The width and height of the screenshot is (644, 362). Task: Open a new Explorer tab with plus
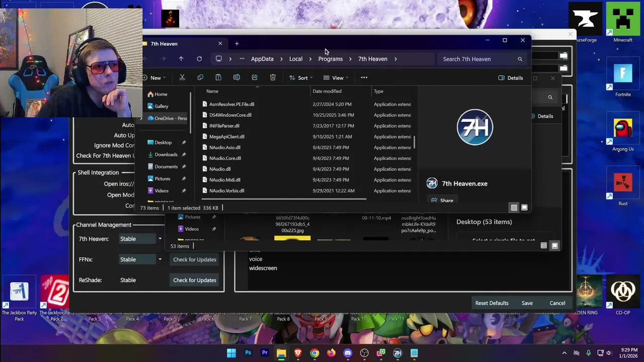(x=237, y=44)
